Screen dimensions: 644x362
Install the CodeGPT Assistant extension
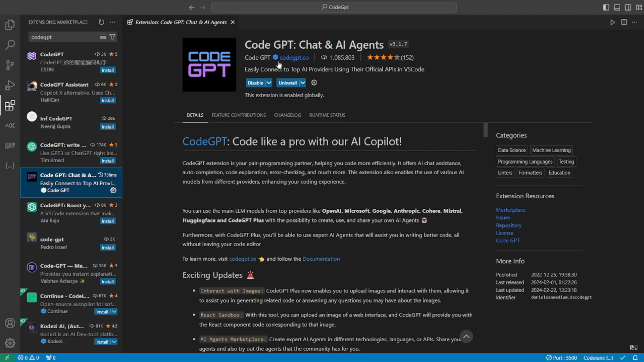coord(108,100)
